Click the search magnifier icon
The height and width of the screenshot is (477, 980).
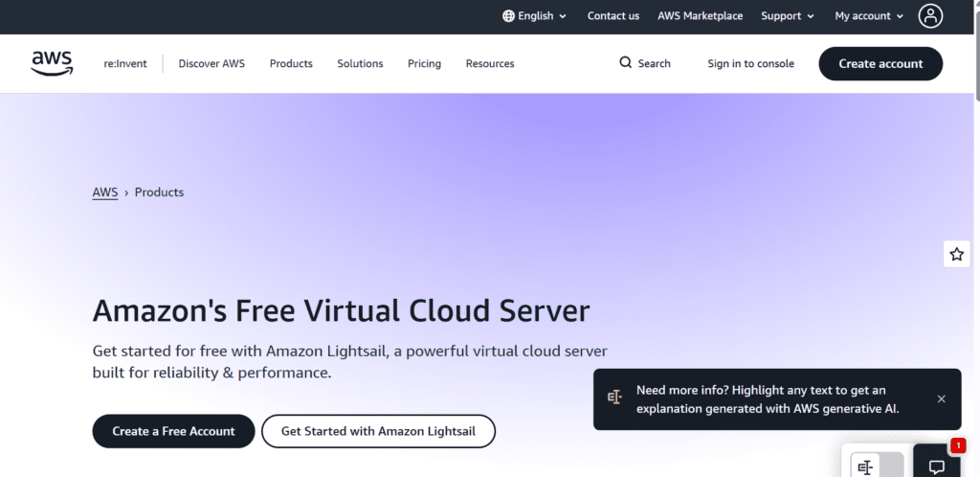626,63
